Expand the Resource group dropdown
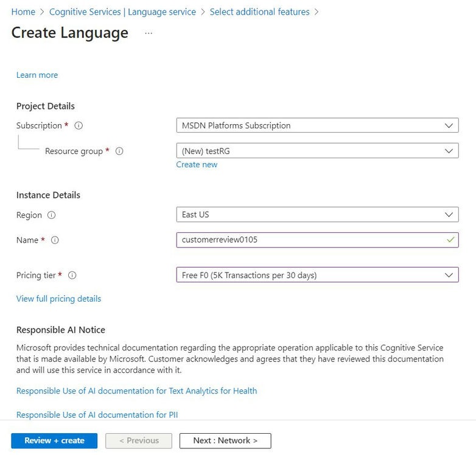Viewport: 476px width, 455px height. tap(317, 151)
